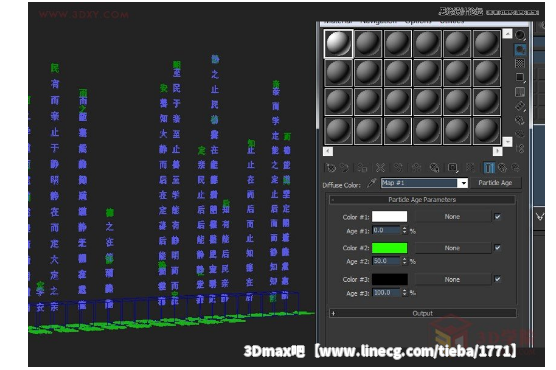Click the Video Color Check icon
This screenshot has width=556, height=370.
[520, 92]
